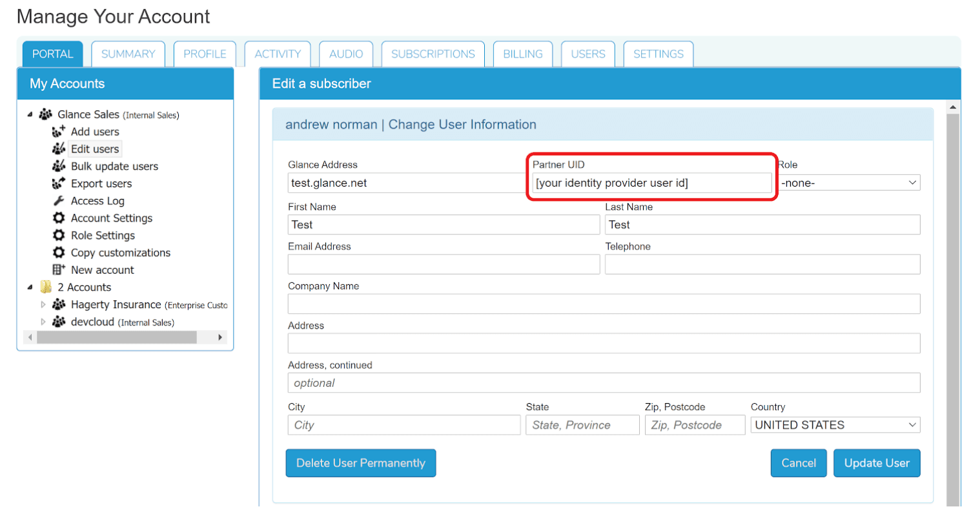Expand the Hagerty Insurance account node

[x=43, y=305]
